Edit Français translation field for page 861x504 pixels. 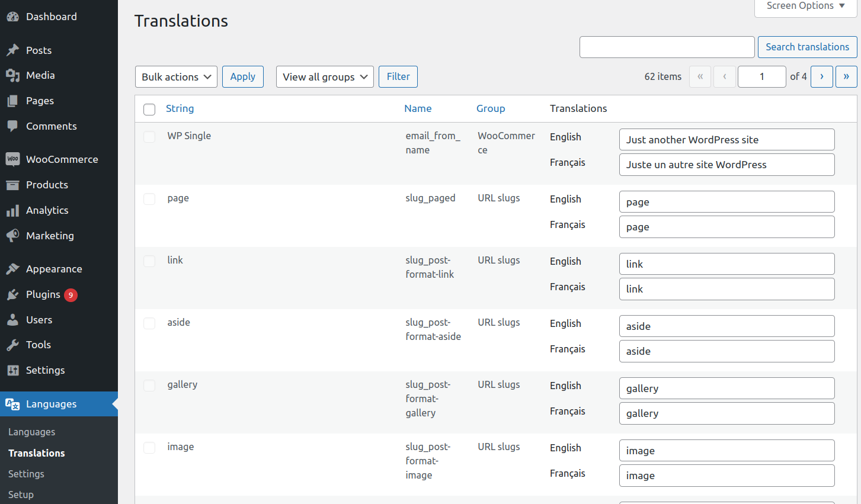(727, 227)
